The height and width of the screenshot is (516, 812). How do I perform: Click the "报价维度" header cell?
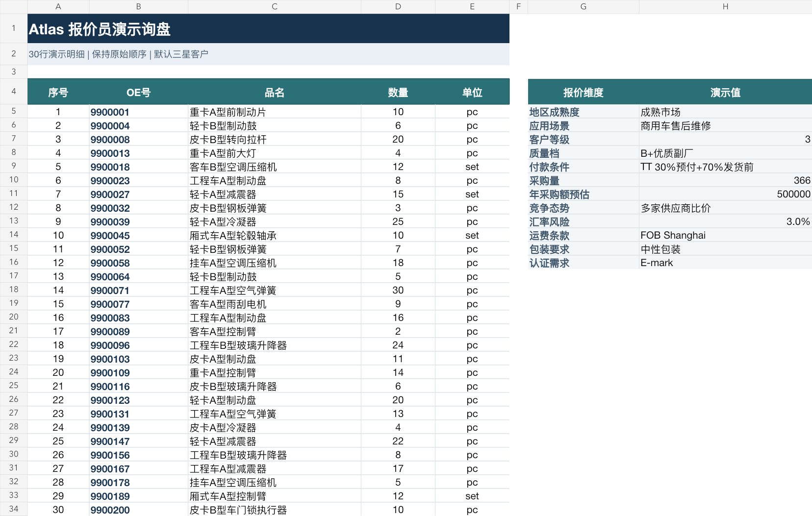pos(584,92)
